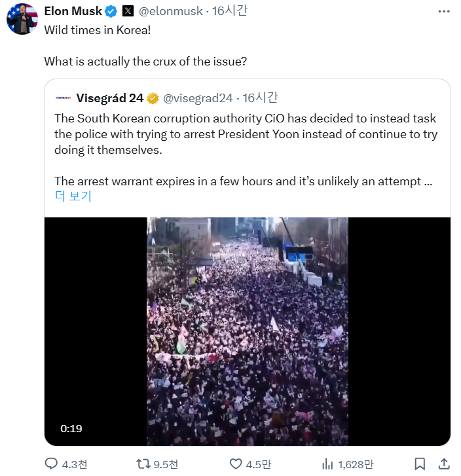The image size is (461, 476).
Task: Open Elon's post 16시간 timestamp
Action: (x=230, y=10)
